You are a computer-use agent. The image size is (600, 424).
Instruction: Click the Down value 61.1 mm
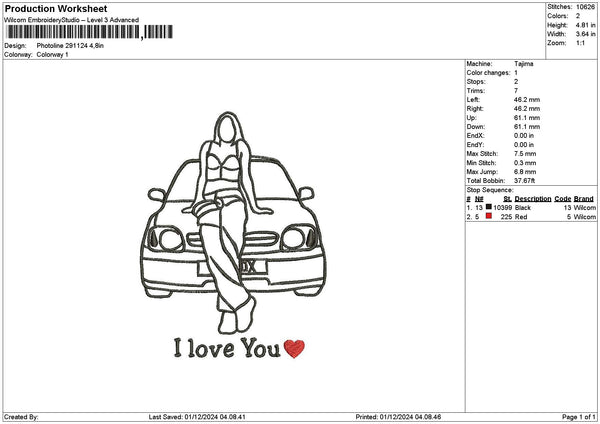527,127
